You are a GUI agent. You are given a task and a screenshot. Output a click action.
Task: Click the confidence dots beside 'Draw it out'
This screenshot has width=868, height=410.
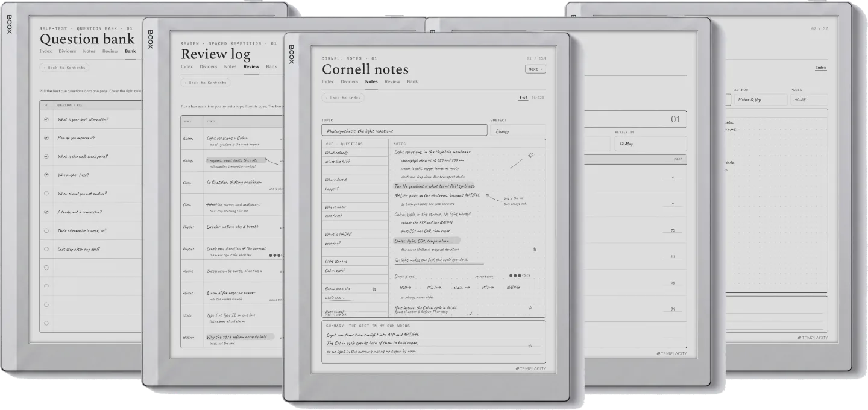pyautogui.click(x=520, y=276)
